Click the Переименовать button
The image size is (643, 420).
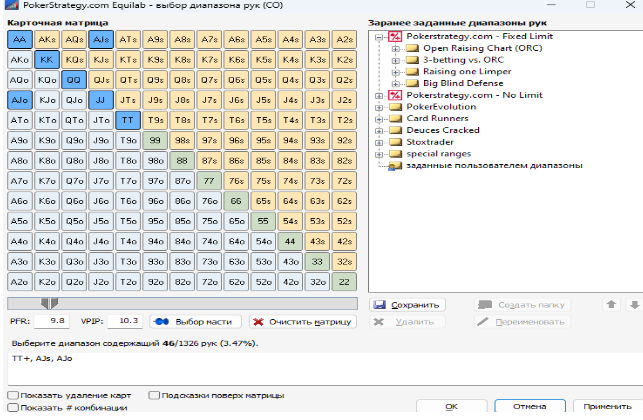click(x=522, y=322)
